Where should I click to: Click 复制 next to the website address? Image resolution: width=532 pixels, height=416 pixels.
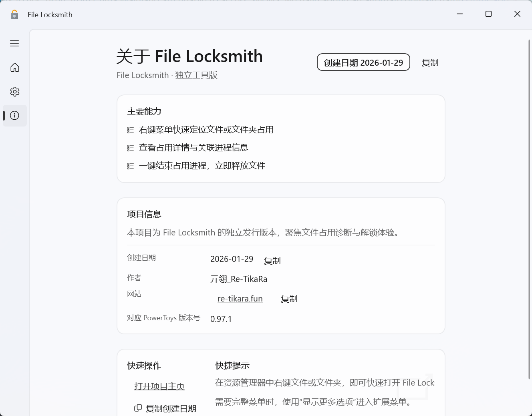(x=289, y=299)
